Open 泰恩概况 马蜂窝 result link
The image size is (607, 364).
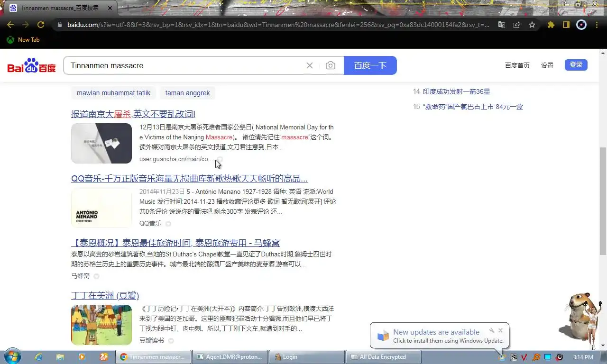[175, 243]
